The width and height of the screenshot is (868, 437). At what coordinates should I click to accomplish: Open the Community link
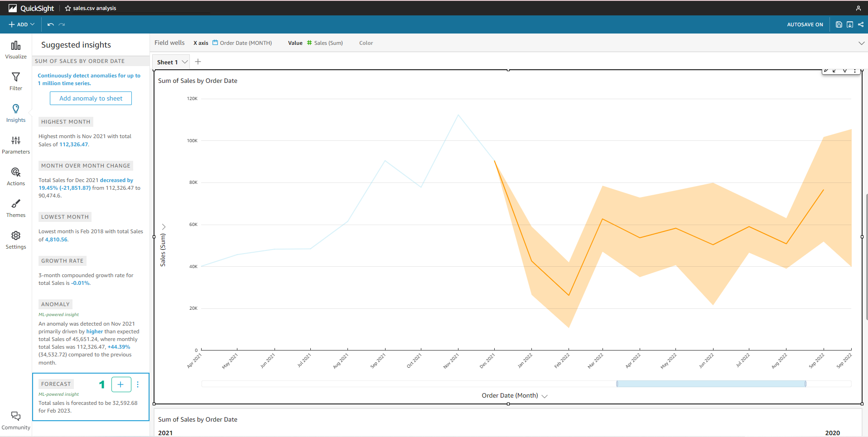[16, 421]
